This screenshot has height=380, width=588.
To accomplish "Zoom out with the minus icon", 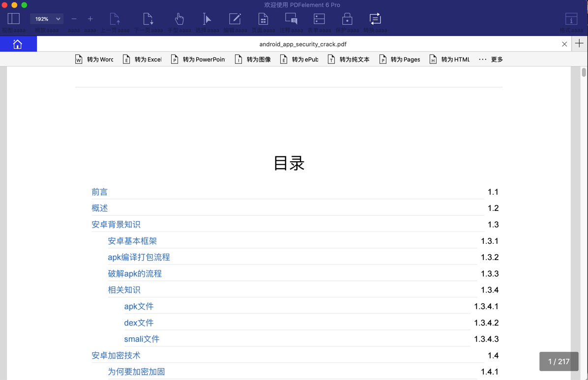I will coord(74,19).
